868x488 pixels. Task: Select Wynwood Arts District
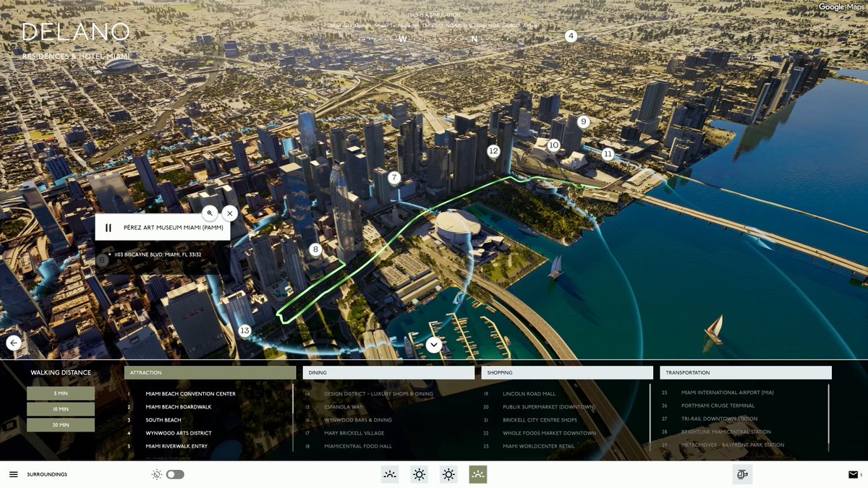(x=179, y=433)
